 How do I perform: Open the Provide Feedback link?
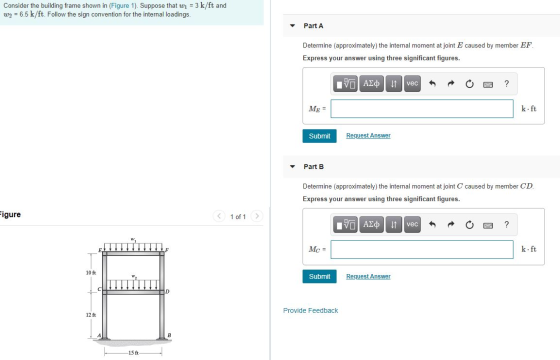(310, 311)
